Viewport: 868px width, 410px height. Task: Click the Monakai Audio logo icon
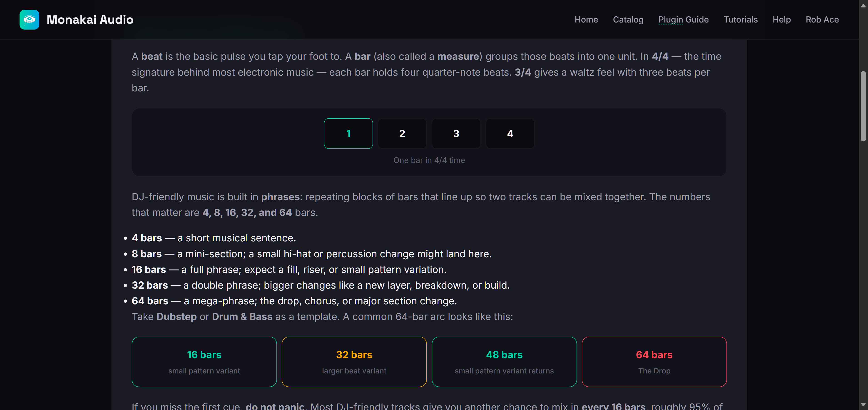(x=29, y=20)
